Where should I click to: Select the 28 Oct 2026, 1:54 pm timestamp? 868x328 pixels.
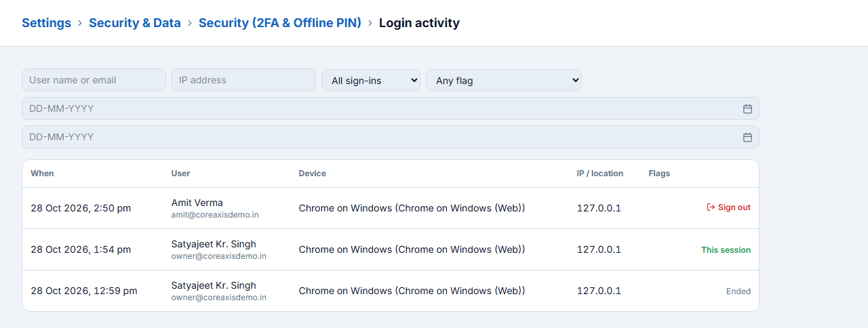(81, 249)
